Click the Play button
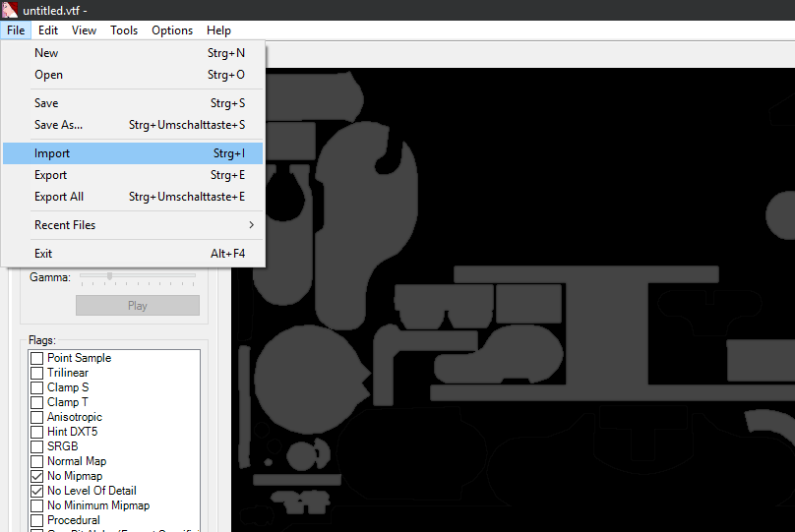This screenshot has height=532, width=795. point(138,306)
